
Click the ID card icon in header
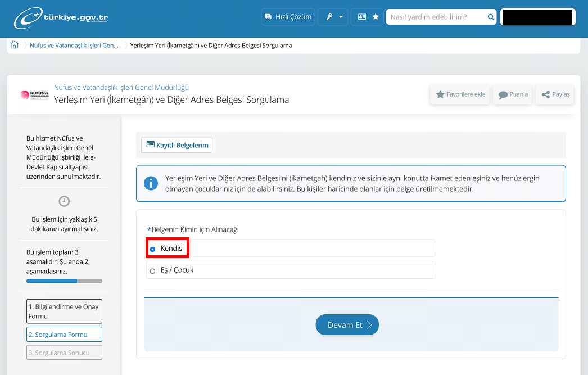(x=362, y=17)
